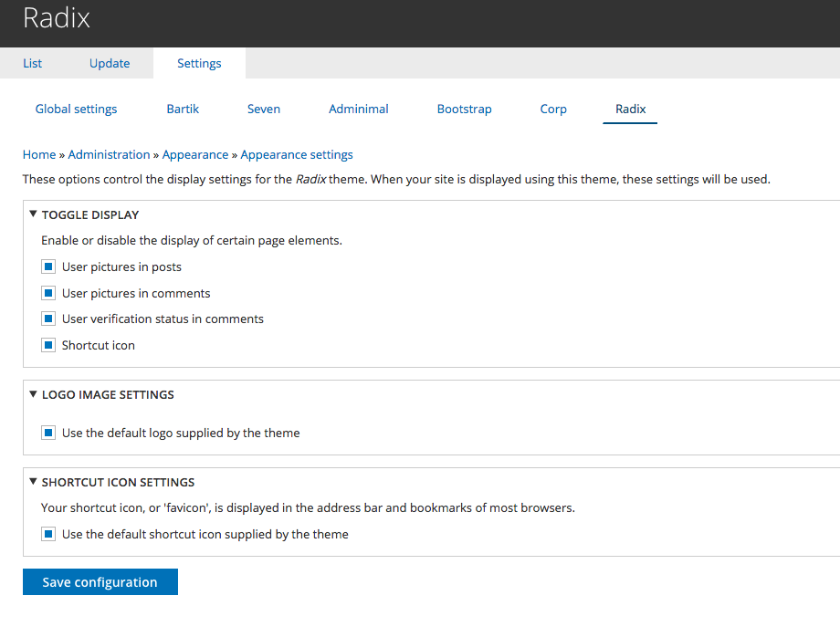This screenshot has height=627, width=840.
Task: Uncheck the 'Shortcut icon' option
Action: [47, 345]
